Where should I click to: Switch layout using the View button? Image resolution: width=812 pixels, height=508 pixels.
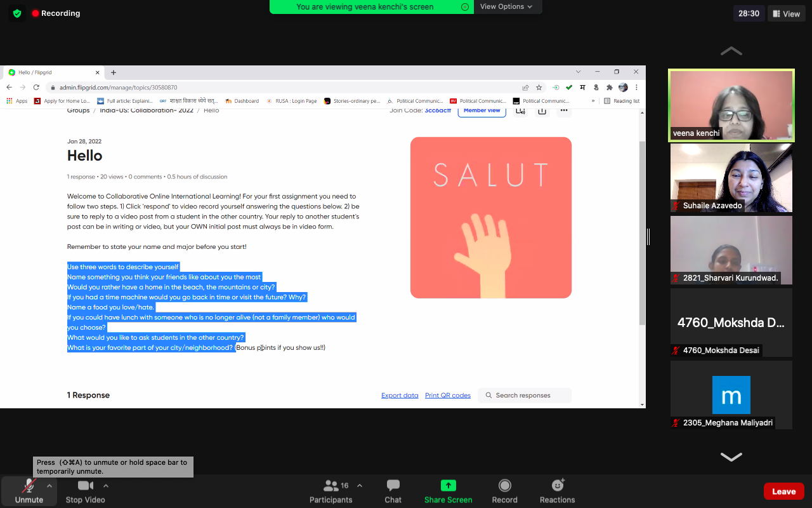coord(785,13)
